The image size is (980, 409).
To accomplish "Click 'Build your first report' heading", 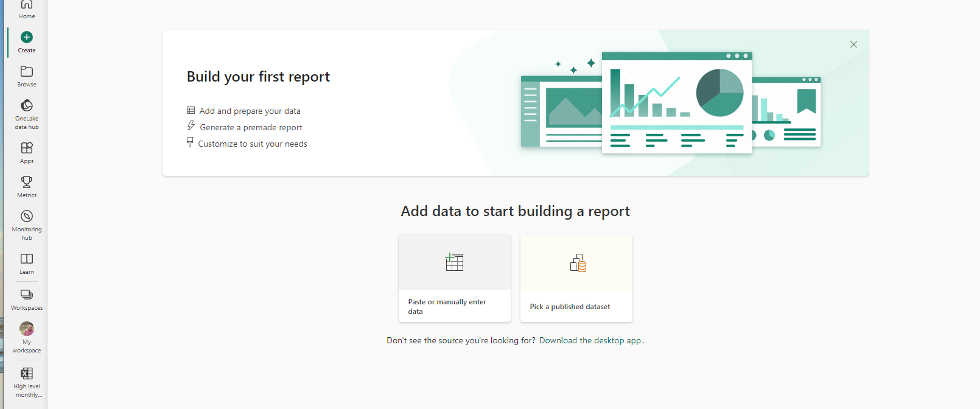I will click(x=259, y=77).
